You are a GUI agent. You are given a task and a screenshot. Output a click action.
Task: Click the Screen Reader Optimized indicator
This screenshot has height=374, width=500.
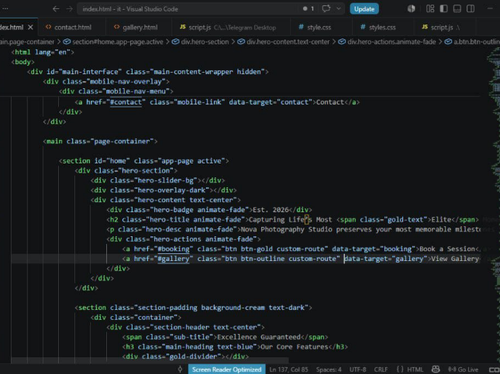click(x=227, y=369)
